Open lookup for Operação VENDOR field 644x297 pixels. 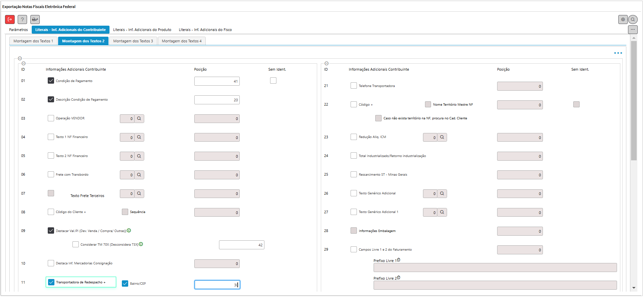pyautogui.click(x=139, y=119)
